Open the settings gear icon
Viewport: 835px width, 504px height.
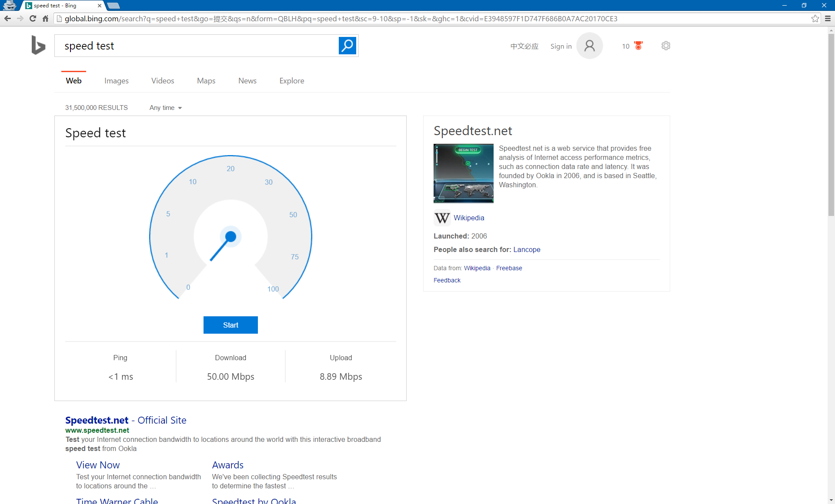665,46
